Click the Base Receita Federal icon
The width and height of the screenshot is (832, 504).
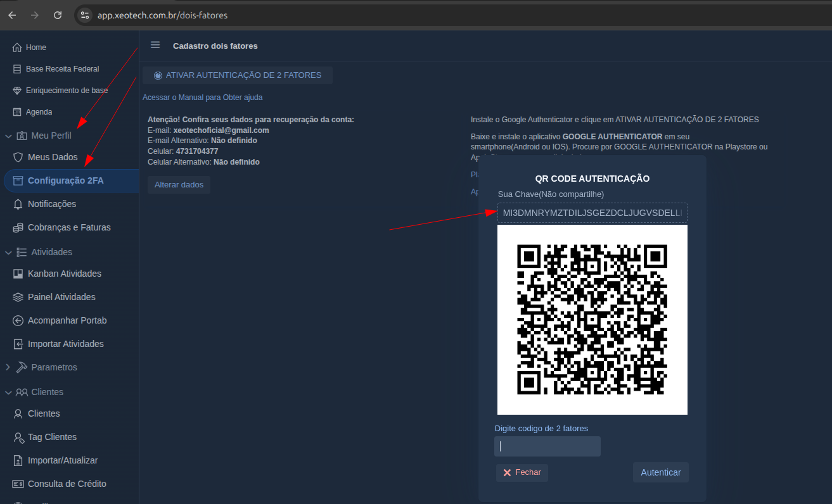17,69
